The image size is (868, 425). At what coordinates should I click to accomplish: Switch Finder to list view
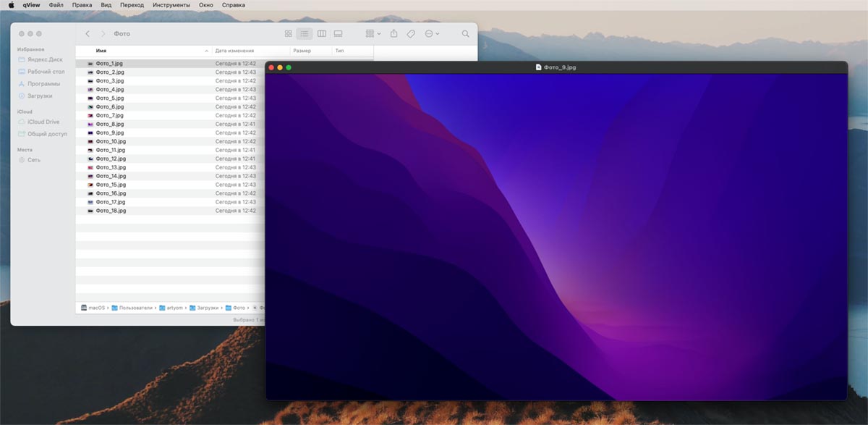305,34
